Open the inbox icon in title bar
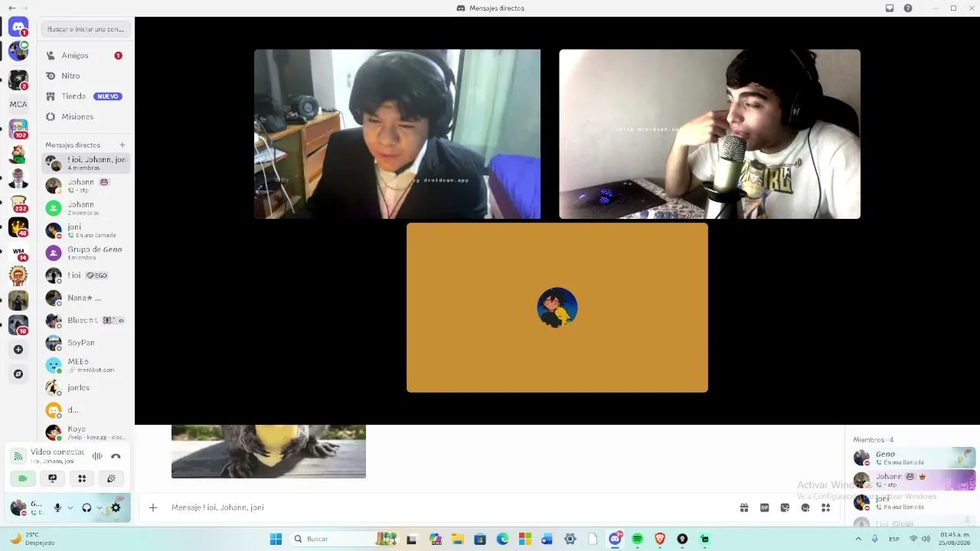The height and width of the screenshot is (551, 980). tap(890, 8)
